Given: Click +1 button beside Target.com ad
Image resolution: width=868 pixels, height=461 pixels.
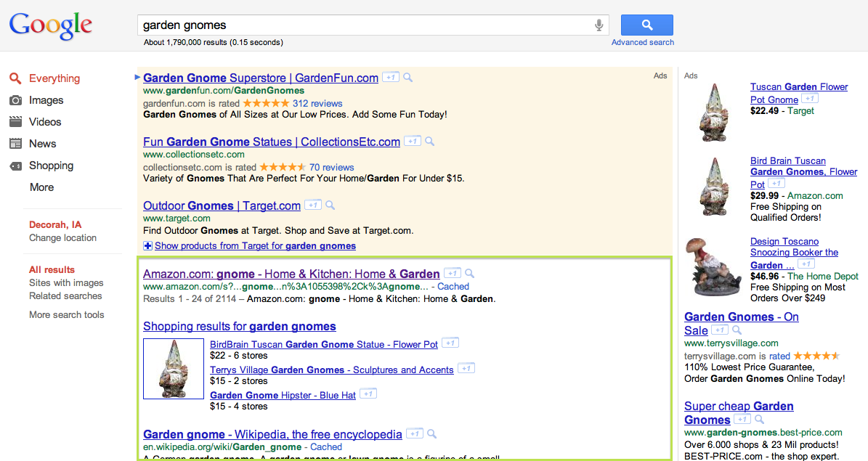Looking at the screenshot, I should tap(313, 205).
